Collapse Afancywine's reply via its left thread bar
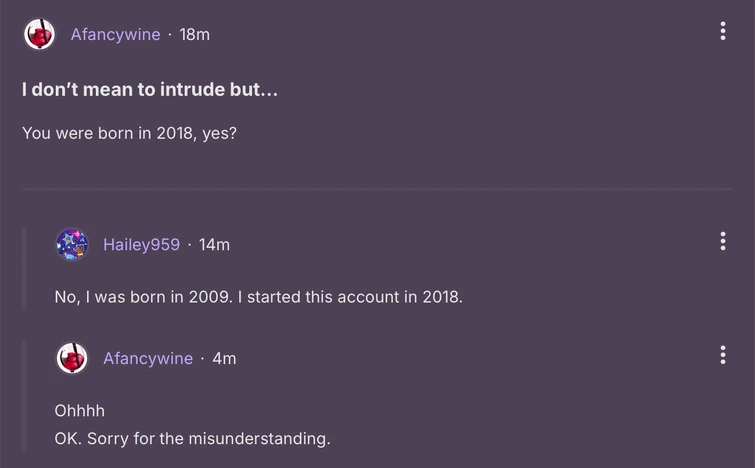 [x=24, y=400]
